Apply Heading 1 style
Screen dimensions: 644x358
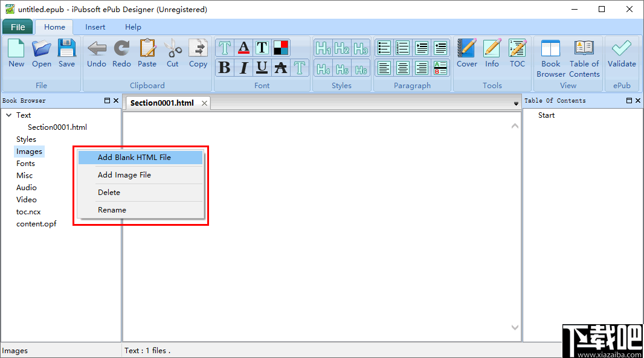323,47
